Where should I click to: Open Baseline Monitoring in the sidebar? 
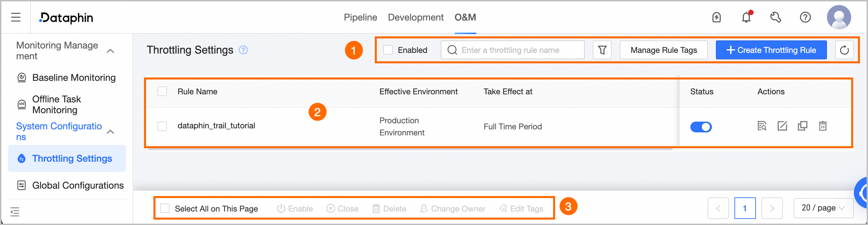74,77
